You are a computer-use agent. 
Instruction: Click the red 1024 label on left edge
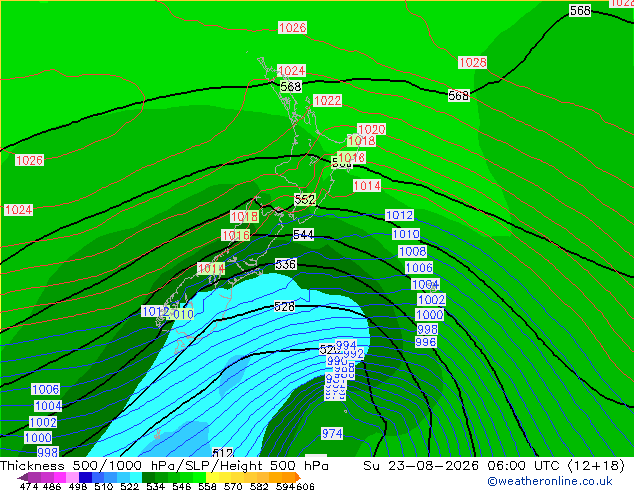[18, 210]
